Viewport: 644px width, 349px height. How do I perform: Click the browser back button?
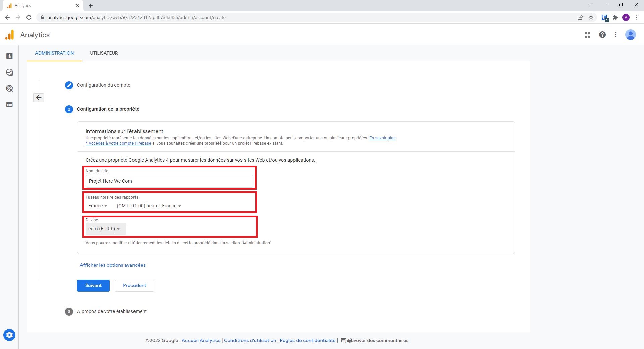(x=7, y=17)
